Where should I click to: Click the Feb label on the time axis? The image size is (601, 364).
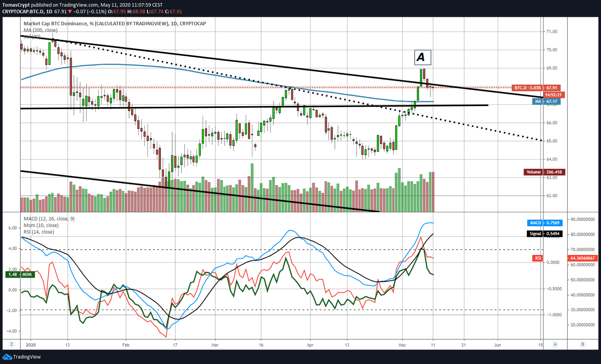(x=126, y=345)
